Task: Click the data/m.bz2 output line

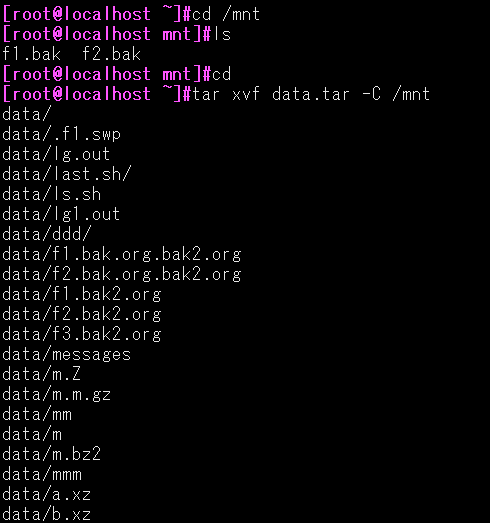Action: pyautogui.click(x=51, y=454)
